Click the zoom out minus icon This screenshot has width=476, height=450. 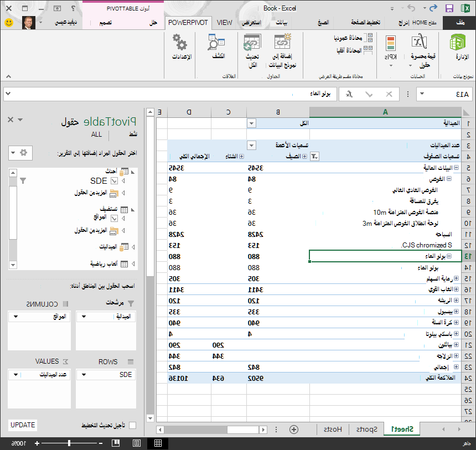pyautogui.click(x=101, y=443)
